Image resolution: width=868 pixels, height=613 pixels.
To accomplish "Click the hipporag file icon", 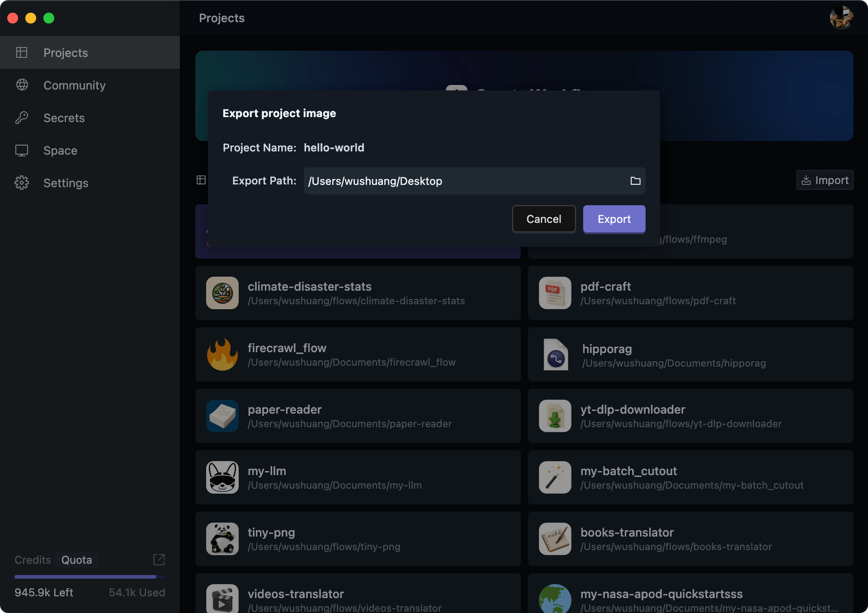I will 555,354.
